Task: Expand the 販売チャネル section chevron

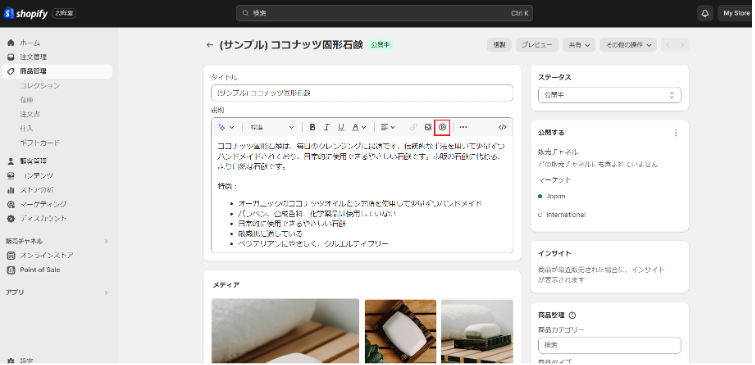Action: pyautogui.click(x=106, y=241)
